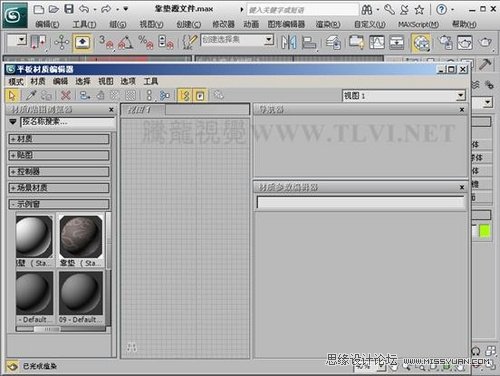500x376 pixels.
Task: Open Render Setup from main toolbar
Action: pyautogui.click(x=445, y=42)
